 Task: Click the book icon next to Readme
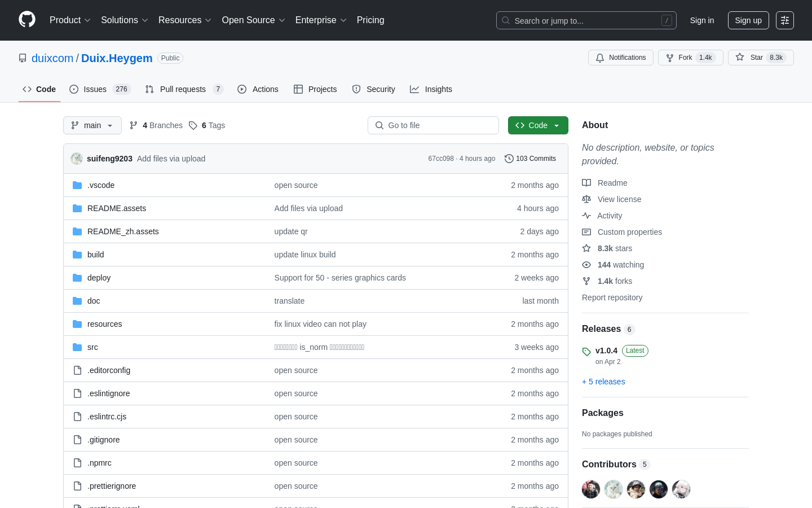point(586,183)
